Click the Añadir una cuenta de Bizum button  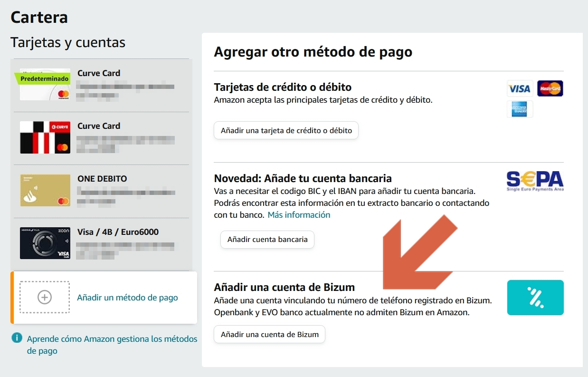coord(270,334)
